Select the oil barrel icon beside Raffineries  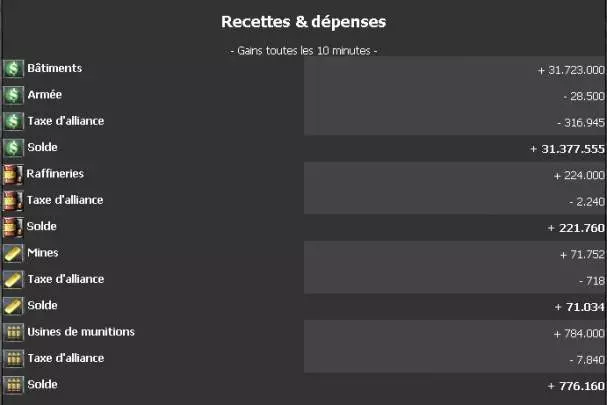pyautogui.click(x=13, y=174)
